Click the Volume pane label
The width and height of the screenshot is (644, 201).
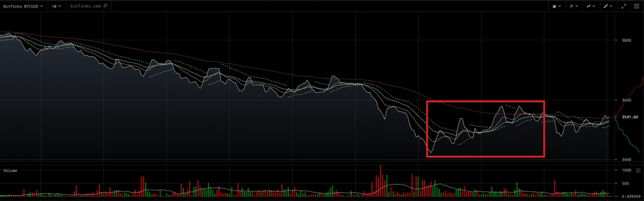(x=11, y=171)
